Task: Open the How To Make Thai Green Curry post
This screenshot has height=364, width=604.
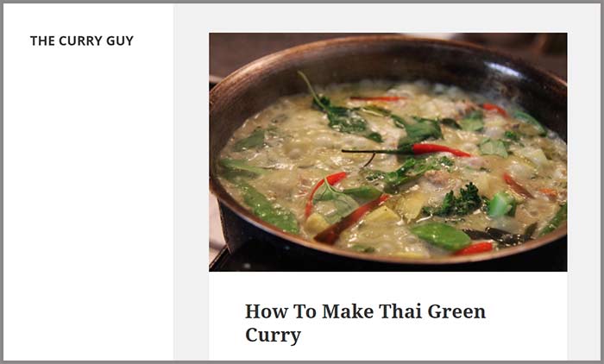Action: click(x=365, y=323)
